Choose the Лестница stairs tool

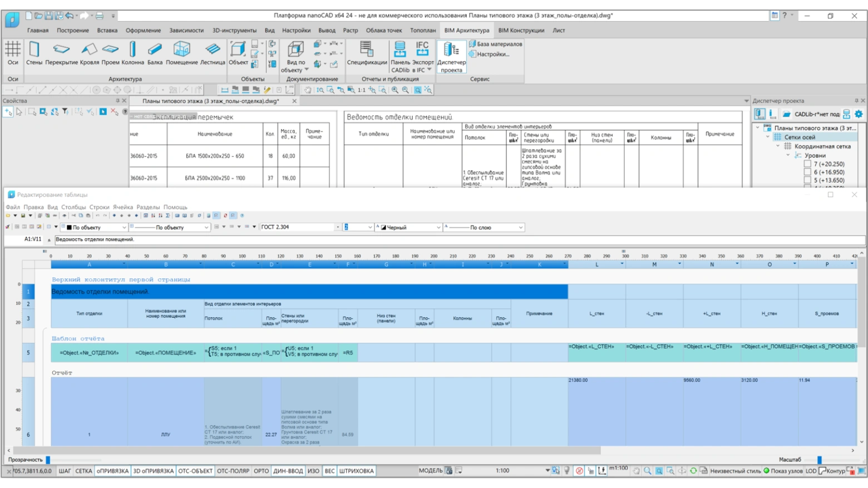(x=213, y=53)
